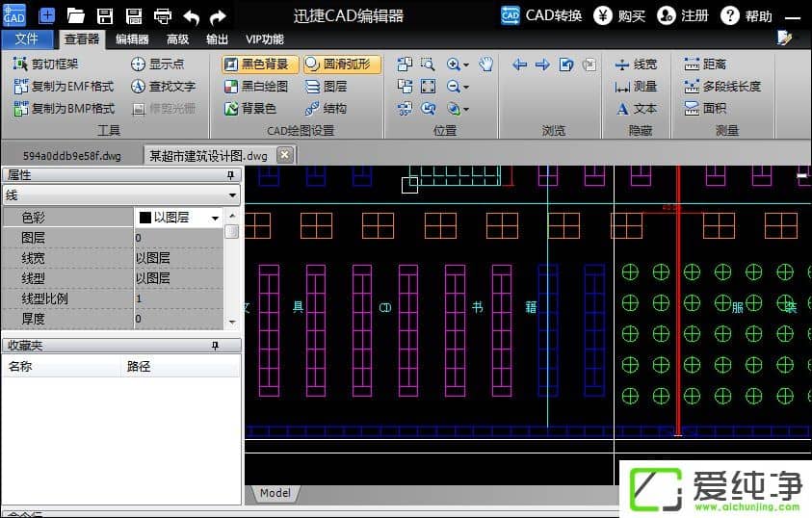Click the print icon in title bar

(x=163, y=15)
